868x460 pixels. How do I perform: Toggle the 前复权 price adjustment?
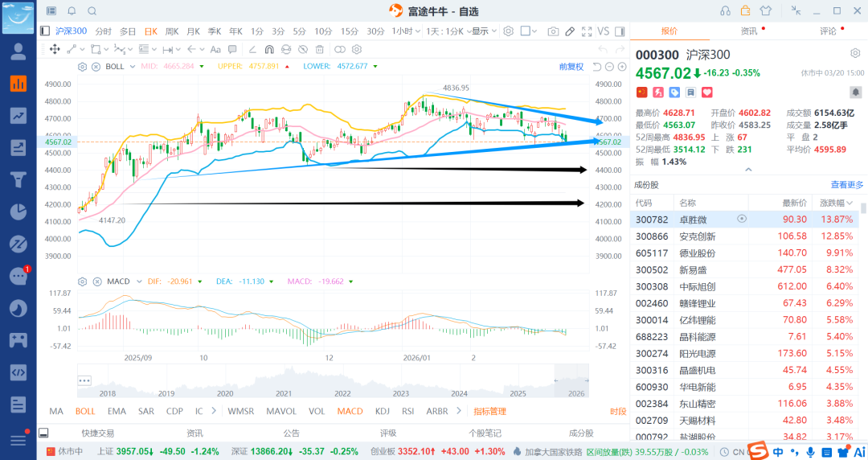(571, 67)
